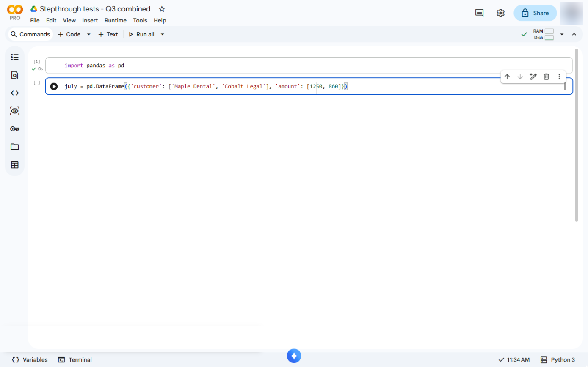Open the Files folder icon
This screenshot has height=367, width=588.
(x=15, y=147)
